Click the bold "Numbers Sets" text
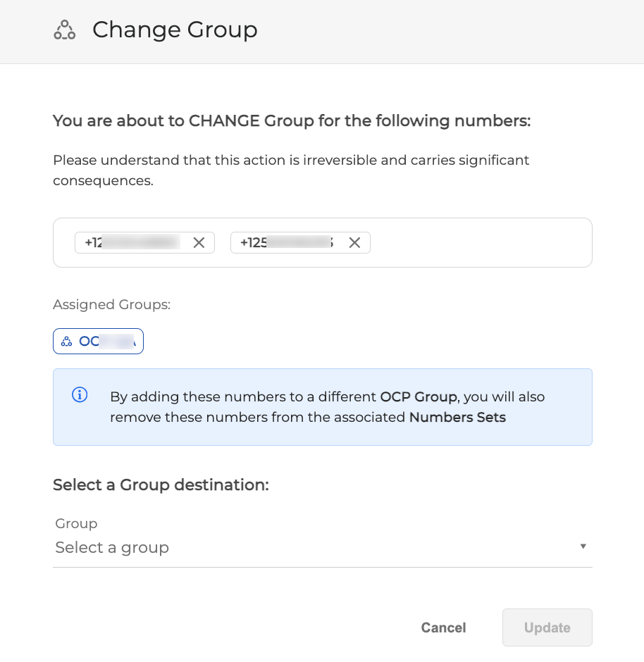 coord(457,417)
